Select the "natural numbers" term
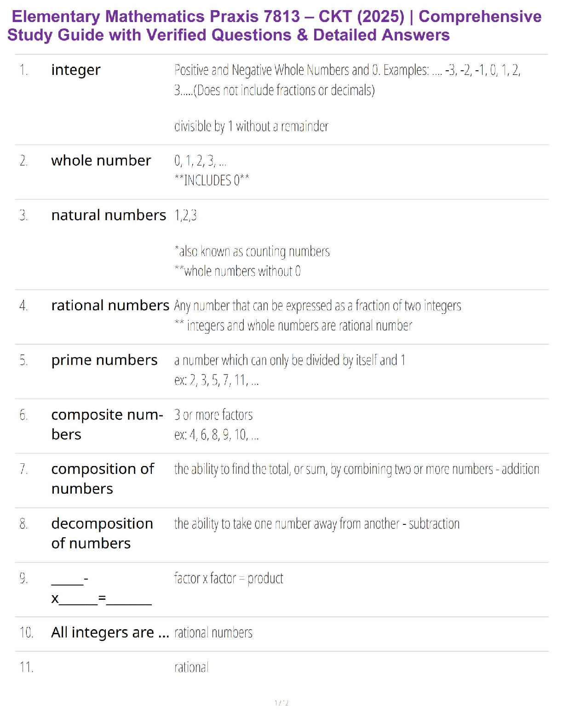 click(109, 215)
